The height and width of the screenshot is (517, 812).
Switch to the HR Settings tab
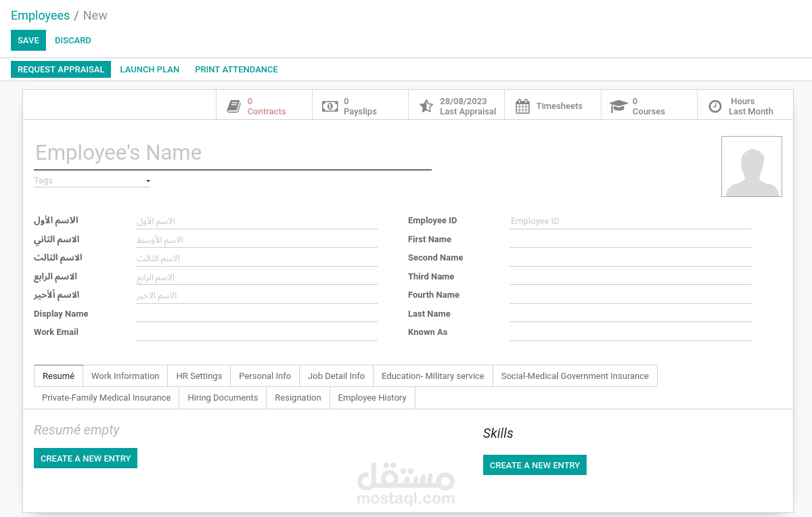pyautogui.click(x=199, y=376)
